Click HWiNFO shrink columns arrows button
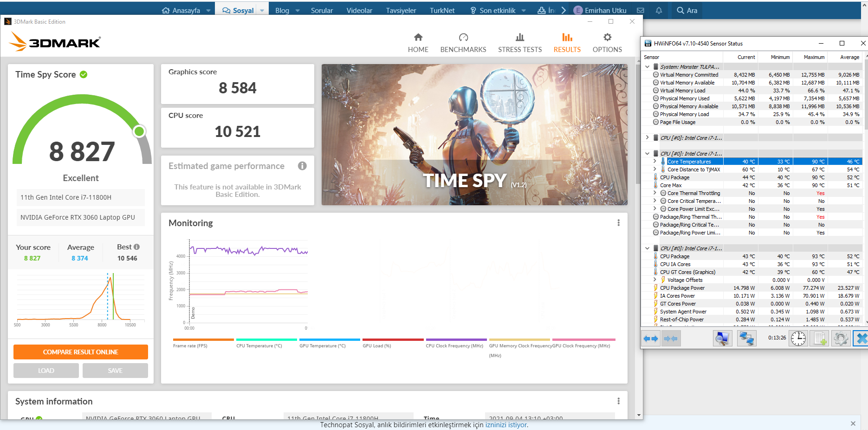The height and width of the screenshot is (430, 868). pos(671,339)
